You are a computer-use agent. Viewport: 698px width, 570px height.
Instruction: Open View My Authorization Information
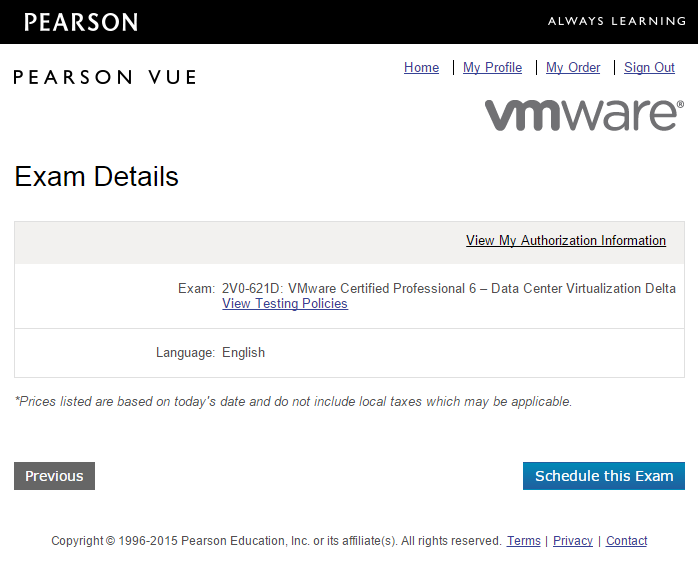coord(566,240)
